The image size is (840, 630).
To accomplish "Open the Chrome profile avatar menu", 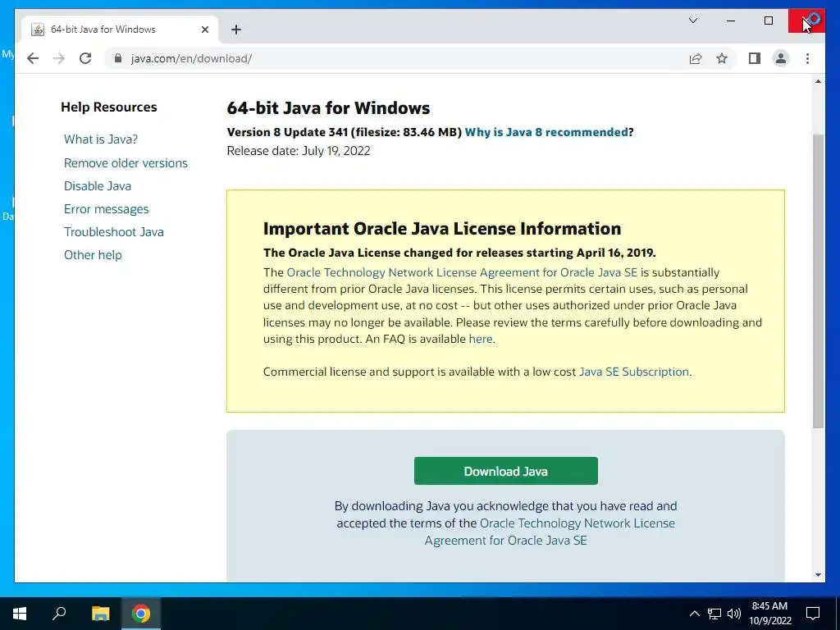I will coord(781,58).
